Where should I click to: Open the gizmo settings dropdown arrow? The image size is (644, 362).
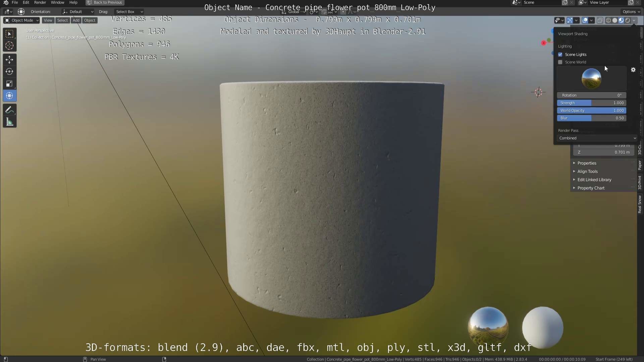click(x=576, y=20)
